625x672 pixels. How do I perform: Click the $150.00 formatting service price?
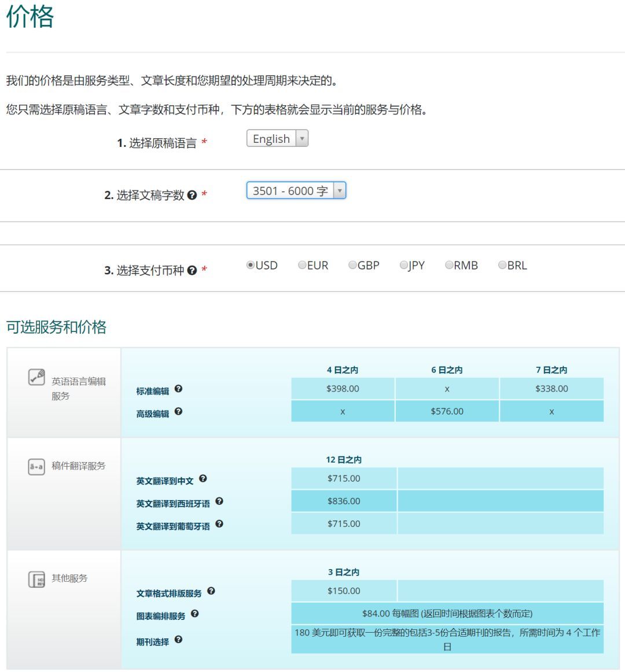(x=344, y=591)
